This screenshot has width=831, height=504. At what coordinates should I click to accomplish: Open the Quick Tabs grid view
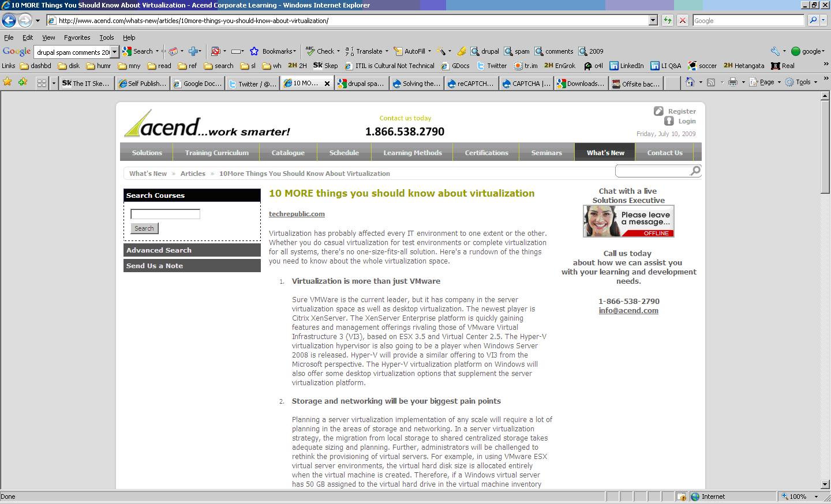[x=42, y=83]
